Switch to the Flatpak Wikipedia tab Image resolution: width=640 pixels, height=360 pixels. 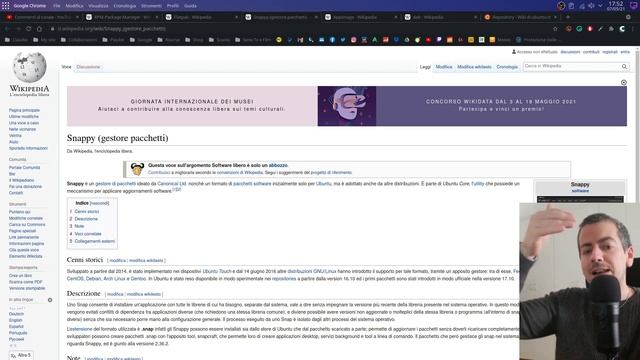pos(202,17)
